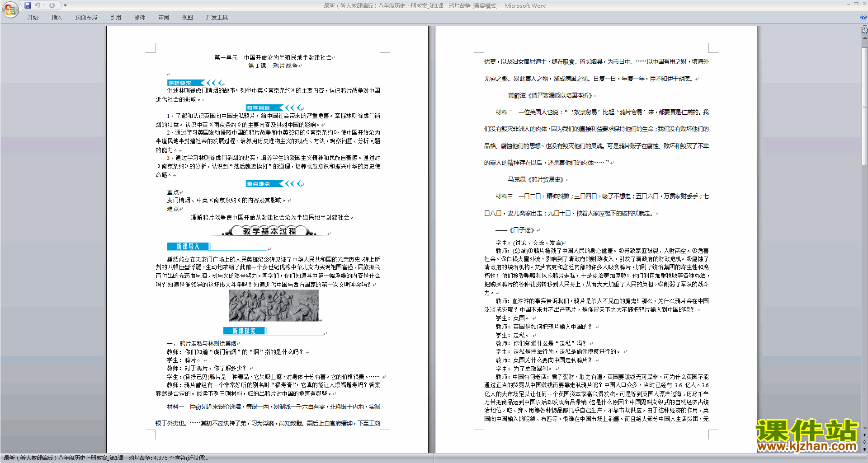Click the line 学生：鸦片。
This screenshot has height=463, width=868.
(x=184, y=360)
